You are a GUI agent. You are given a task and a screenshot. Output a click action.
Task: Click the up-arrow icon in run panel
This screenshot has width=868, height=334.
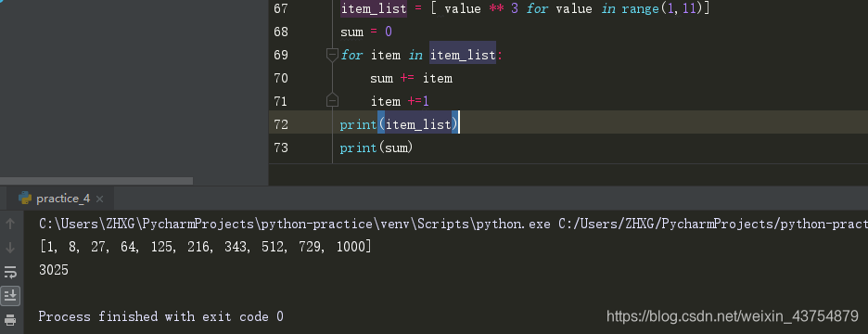click(x=10, y=224)
